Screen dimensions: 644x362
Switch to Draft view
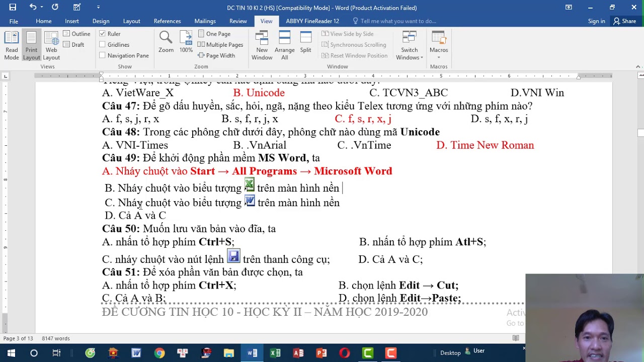[x=73, y=45]
